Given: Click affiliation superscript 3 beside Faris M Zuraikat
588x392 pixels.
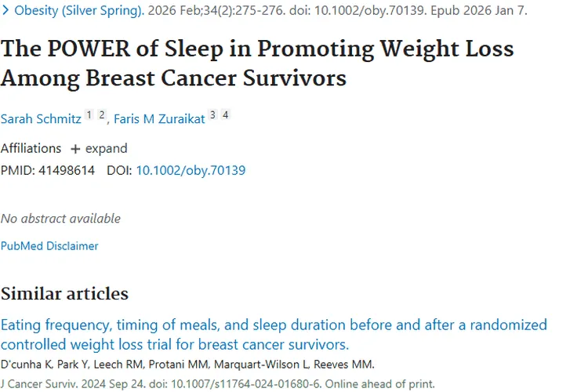Looking at the screenshot, I should (212, 115).
